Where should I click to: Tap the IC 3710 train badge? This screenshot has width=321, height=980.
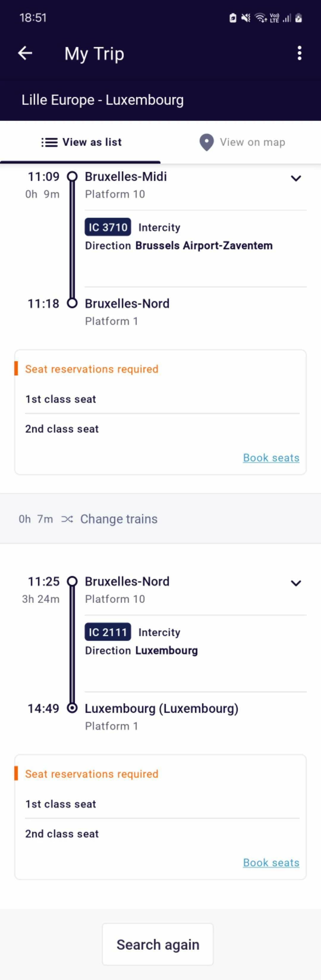coord(108,227)
